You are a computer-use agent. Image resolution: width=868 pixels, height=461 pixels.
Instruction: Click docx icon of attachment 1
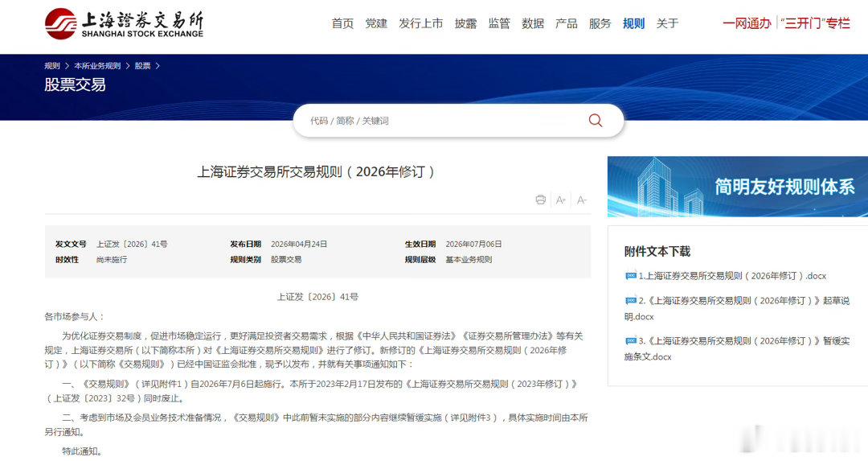pos(631,276)
